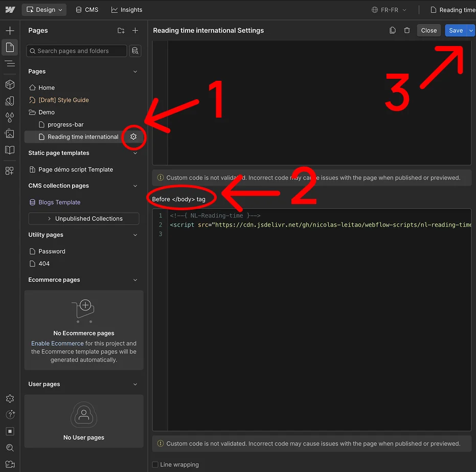476x472 pixels.
Task: Expand the Unpublished Collections item
Action: tap(83, 218)
